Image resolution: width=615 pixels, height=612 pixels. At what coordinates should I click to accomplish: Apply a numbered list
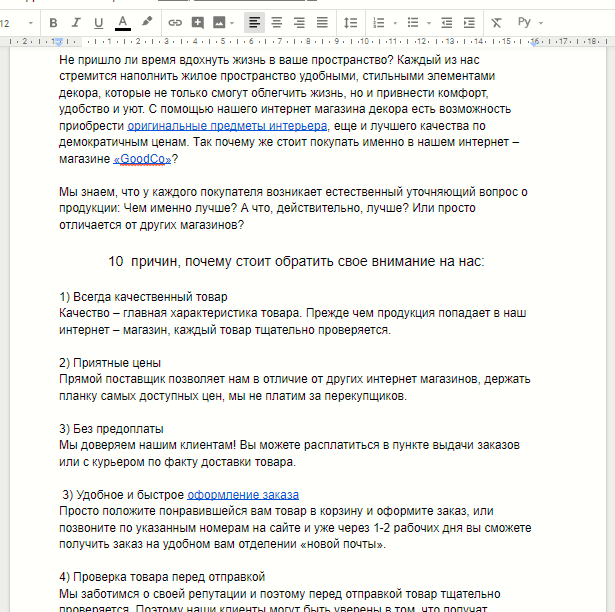click(x=378, y=23)
